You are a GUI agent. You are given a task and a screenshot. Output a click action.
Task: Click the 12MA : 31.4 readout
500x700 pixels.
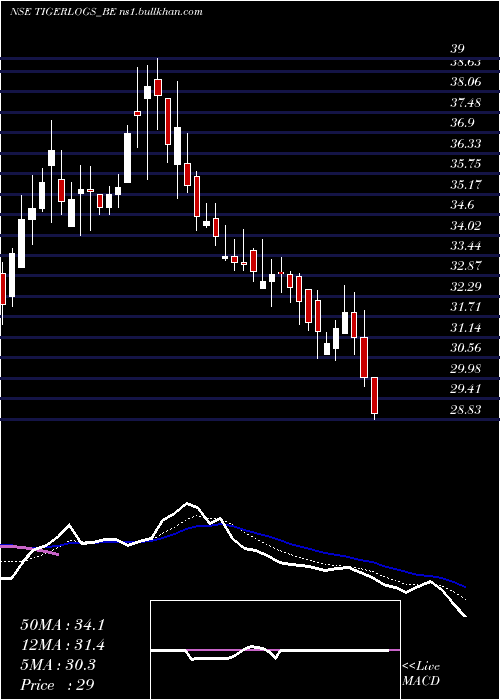click(62, 645)
